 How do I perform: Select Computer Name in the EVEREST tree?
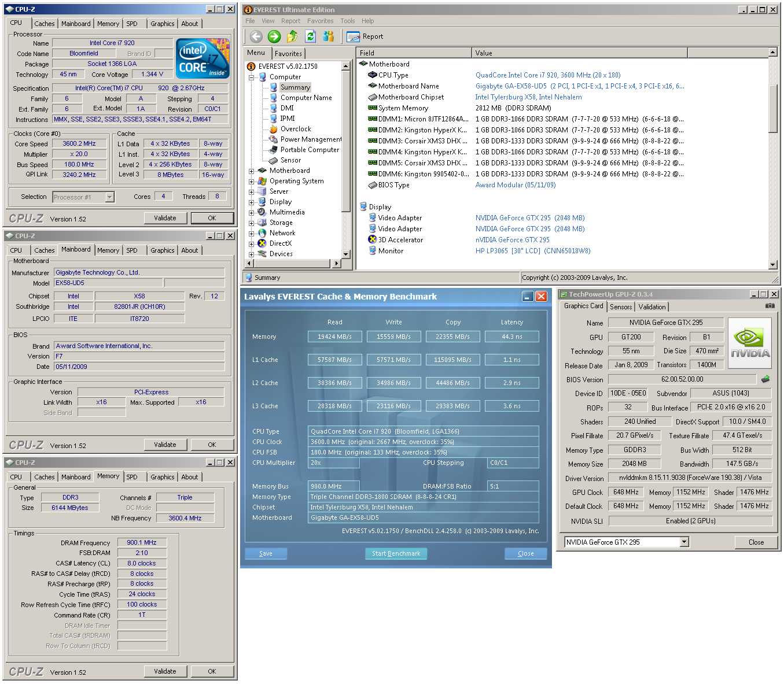click(x=300, y=98)
